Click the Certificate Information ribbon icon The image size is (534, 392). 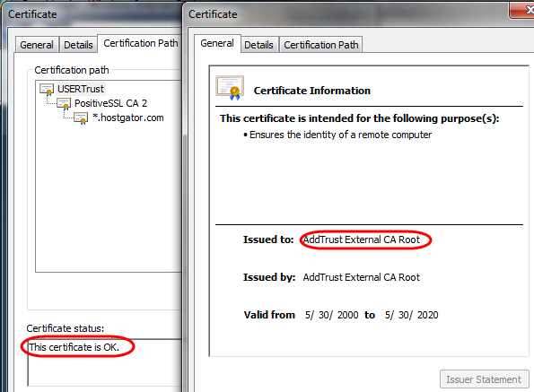(230, 88)
